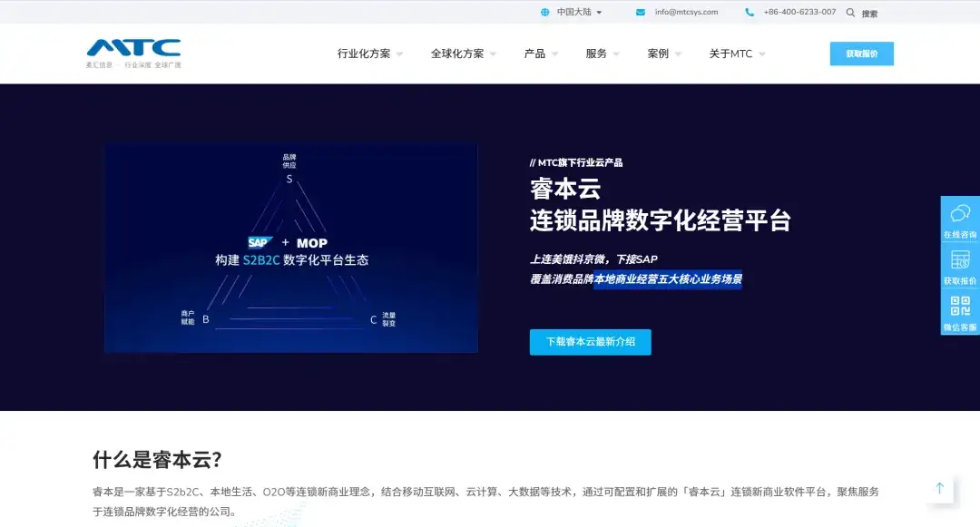Select the 行业化方案 menu item

point(367,54)
